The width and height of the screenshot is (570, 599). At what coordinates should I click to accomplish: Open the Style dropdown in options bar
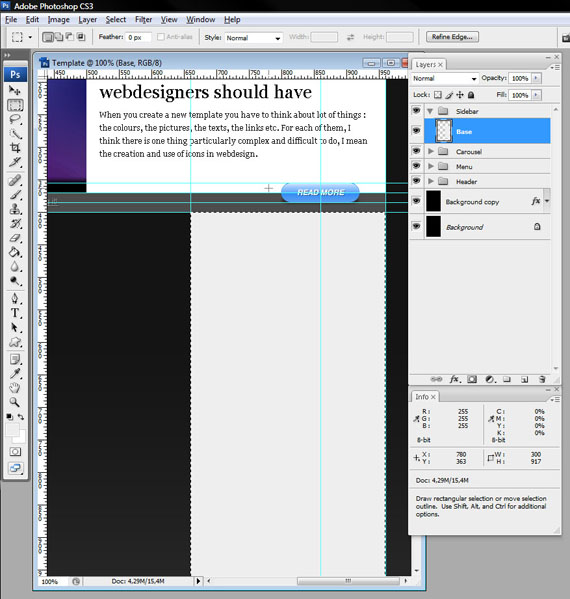(x=254, y=38)
